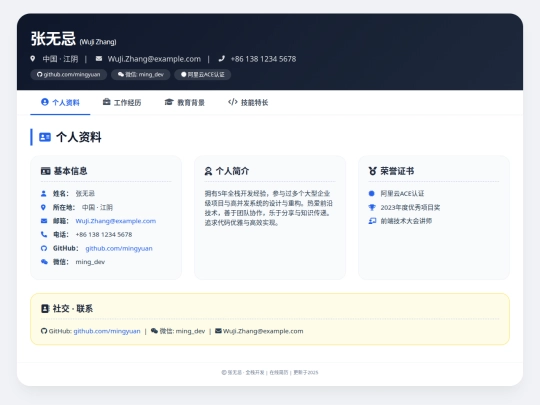This screenshot has height=405, width=540.
Task: Click the header phone number +86 138 1234 5678
Action: tap(263, 59)
